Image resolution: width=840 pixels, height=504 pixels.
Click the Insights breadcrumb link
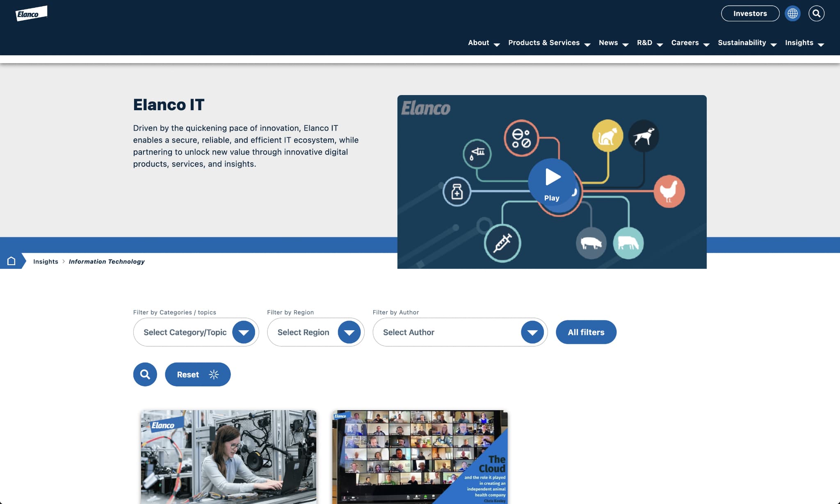(x=46, y=261)
